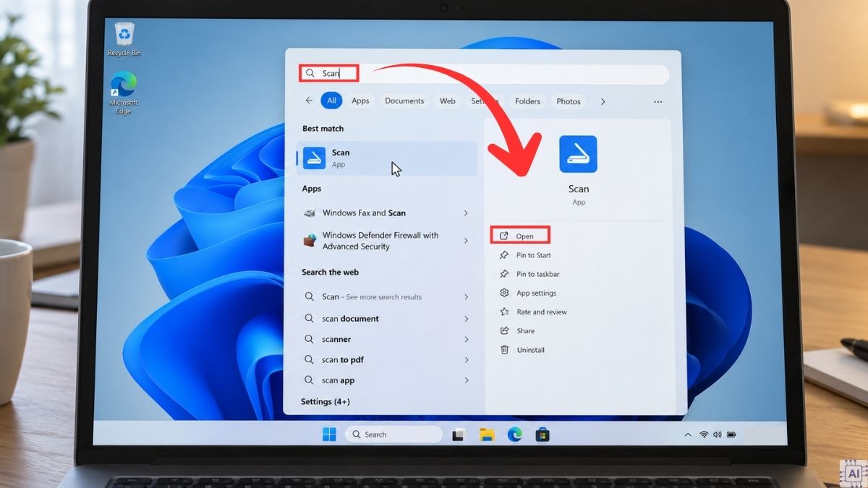This screenshot has width=868, height=488.
Task: Open App settings for Scan
Action: [529, 293]
